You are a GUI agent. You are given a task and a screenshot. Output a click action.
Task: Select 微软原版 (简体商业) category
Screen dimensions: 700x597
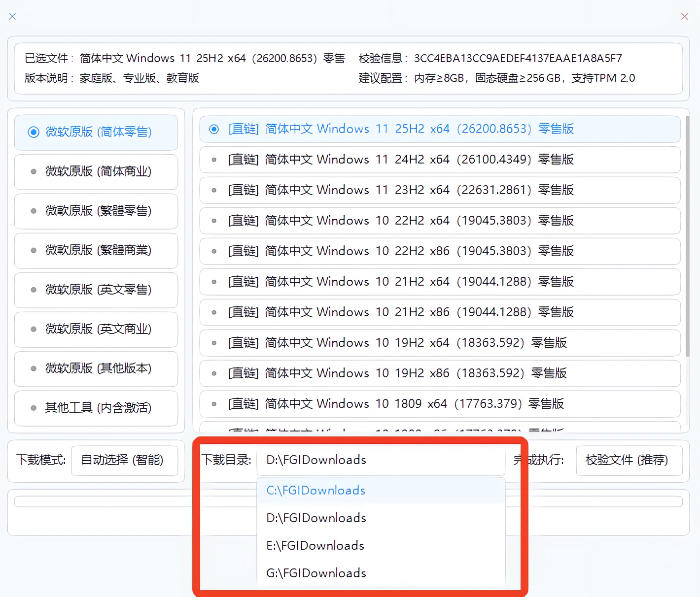tap(96, 172)
